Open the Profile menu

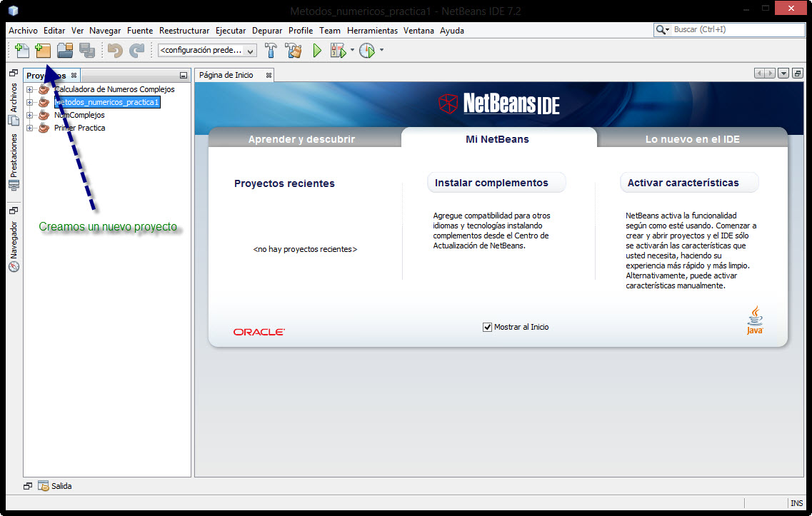coord(301,31)
